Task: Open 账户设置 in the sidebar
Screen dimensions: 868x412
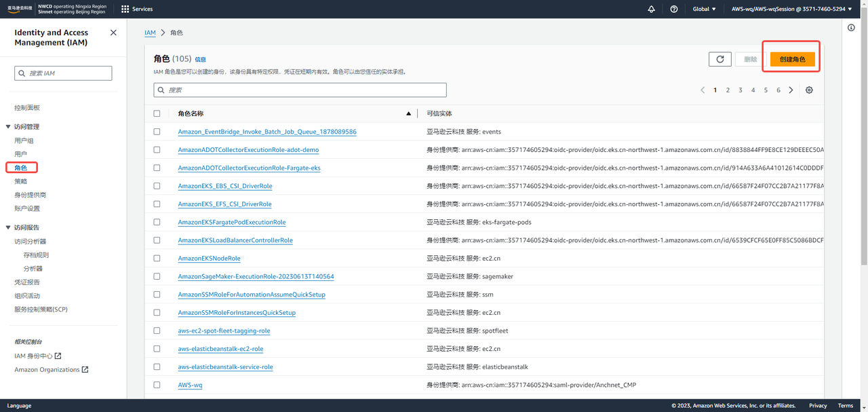Action: click(x=27, y=208)
